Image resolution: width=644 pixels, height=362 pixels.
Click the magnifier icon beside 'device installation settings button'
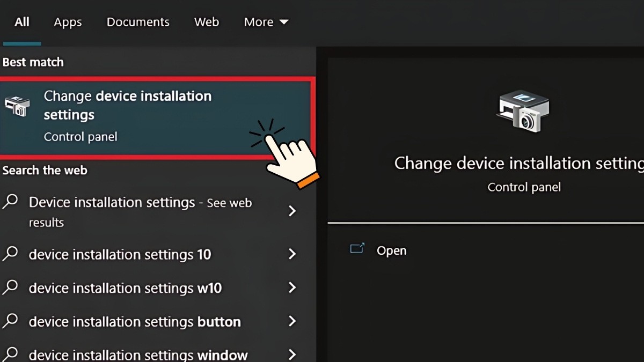(11, 321)
